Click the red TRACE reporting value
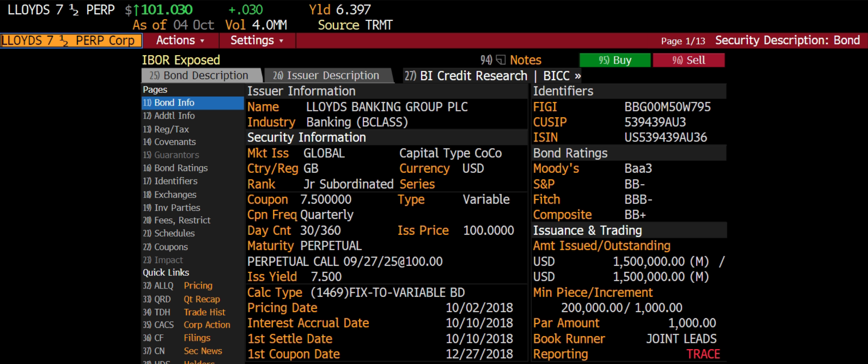Image resolution: width=868 pixels, height=364 pixels. [703, 354]
